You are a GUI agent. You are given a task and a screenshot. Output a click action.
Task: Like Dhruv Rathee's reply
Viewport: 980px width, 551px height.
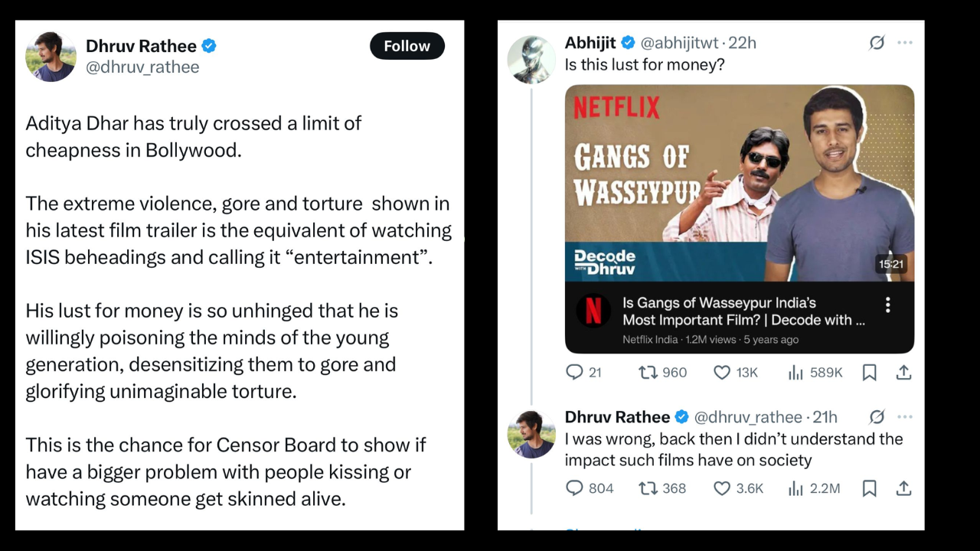pos(720,487)
